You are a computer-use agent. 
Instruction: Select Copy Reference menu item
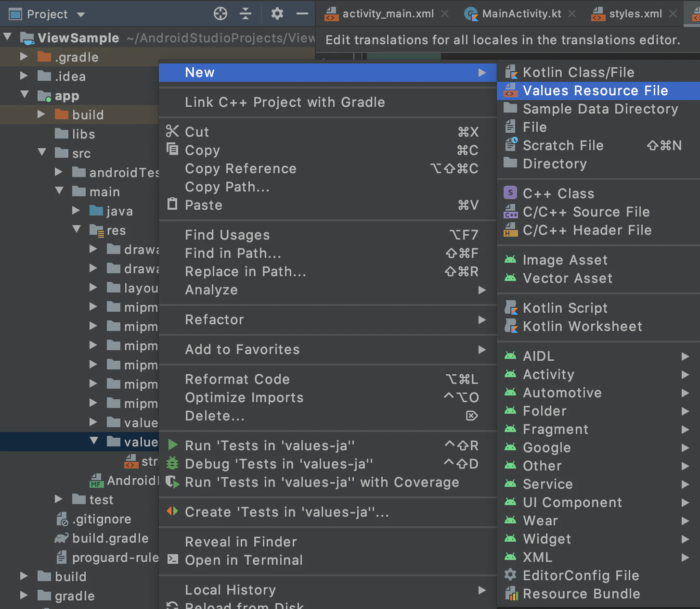(x=327, y=168)
